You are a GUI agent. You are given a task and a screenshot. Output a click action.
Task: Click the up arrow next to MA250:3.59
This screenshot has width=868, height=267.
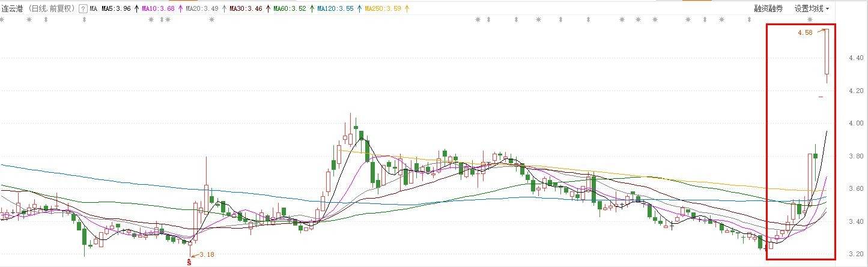tap(408, 9)
